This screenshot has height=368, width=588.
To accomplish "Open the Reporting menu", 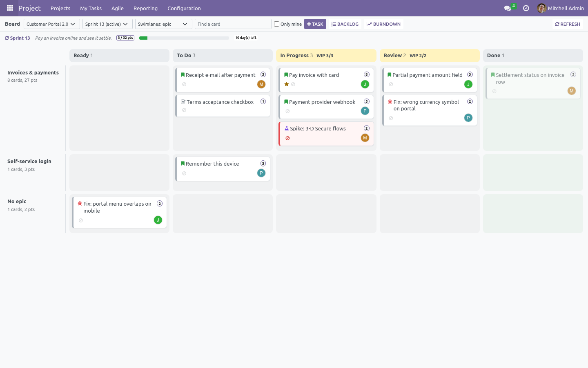I will pos(145,8).
